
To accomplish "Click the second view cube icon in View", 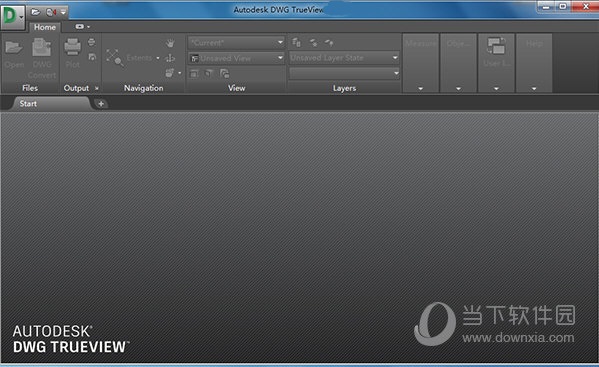I will [x=209, y=73].
